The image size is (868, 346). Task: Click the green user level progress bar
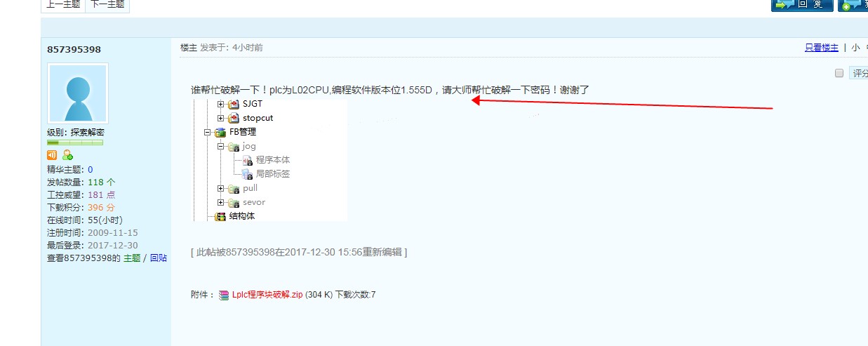point(75,142)
